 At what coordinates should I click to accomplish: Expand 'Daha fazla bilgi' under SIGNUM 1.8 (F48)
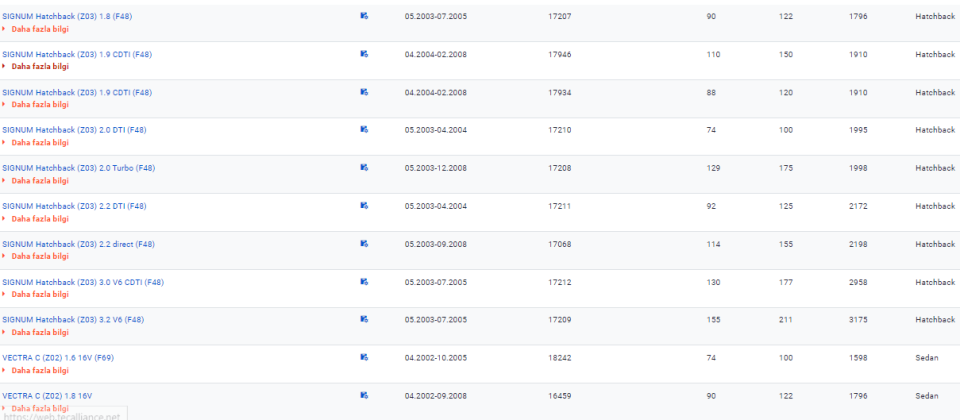pos(40,29)
